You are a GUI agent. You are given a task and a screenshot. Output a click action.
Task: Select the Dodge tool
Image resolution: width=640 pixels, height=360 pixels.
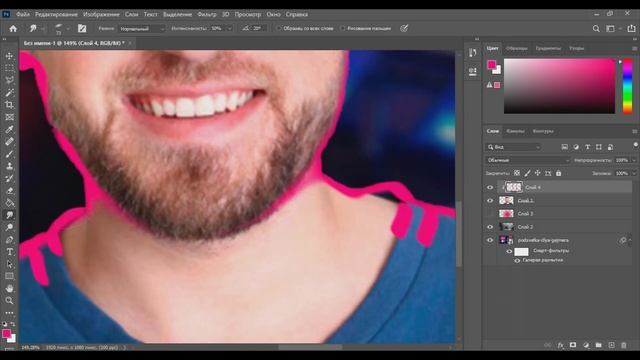[9, 227]
